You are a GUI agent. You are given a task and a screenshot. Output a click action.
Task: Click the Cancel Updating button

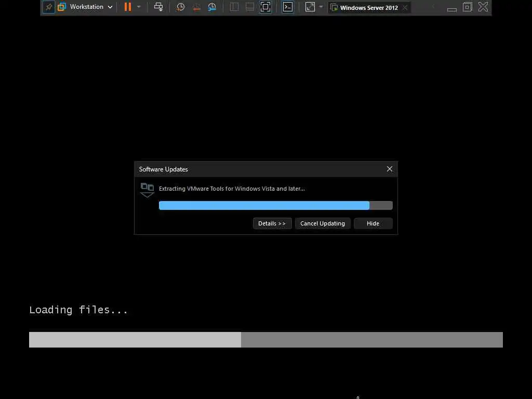[322, 223]
